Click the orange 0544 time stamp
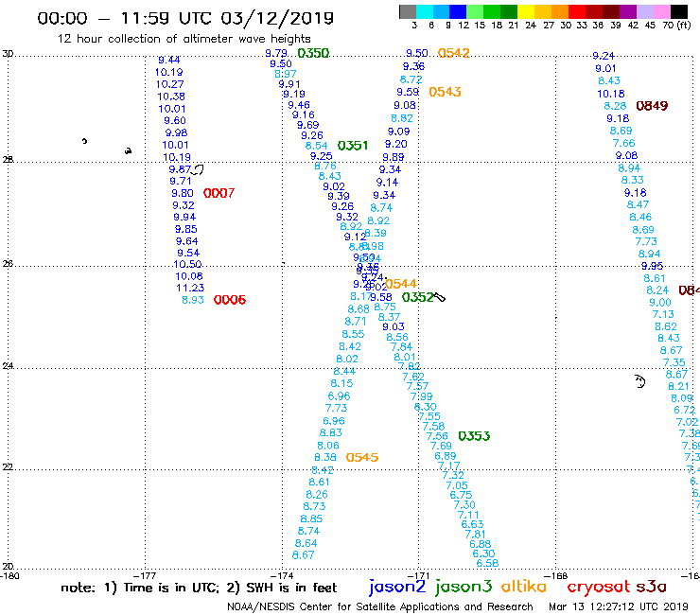 click(x=401, y=284)
